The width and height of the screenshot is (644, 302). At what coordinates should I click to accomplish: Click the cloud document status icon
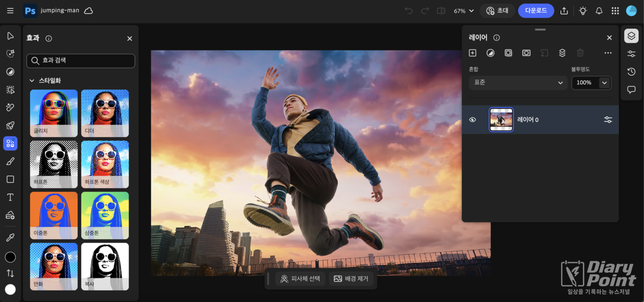pyautogui.click(x=89, y=11)
